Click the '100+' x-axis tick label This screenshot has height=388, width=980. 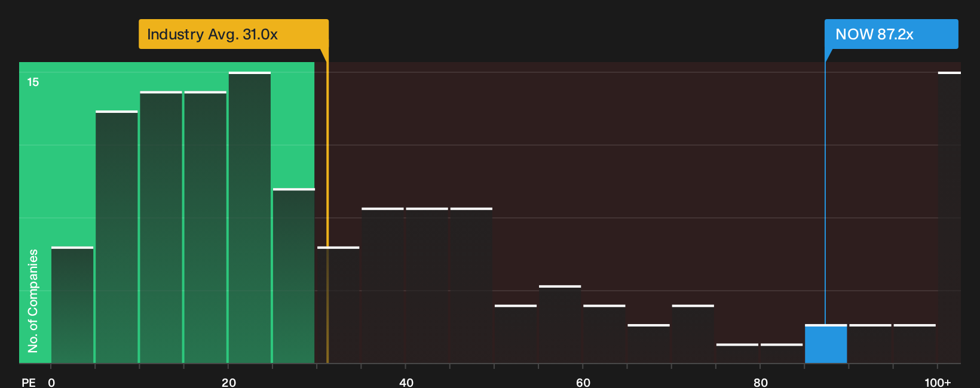tap(938, 383)
